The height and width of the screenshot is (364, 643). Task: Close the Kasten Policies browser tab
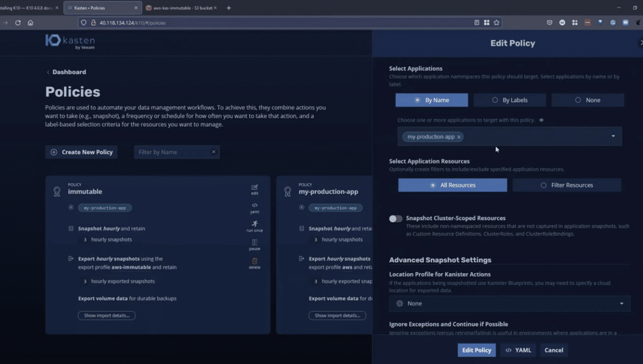136,8
